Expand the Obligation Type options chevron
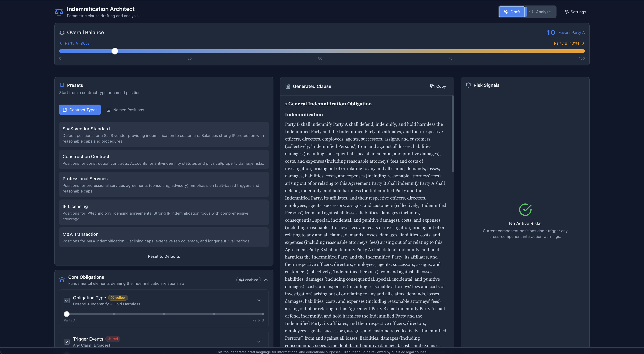The width and height of the screenshot is (644, 354). (259, 300)
